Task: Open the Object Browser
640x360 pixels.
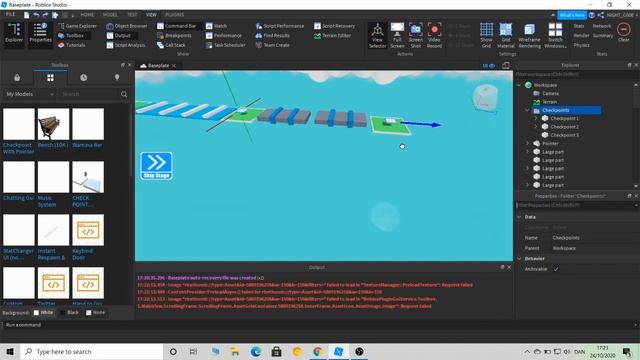Action: point(127,26)
